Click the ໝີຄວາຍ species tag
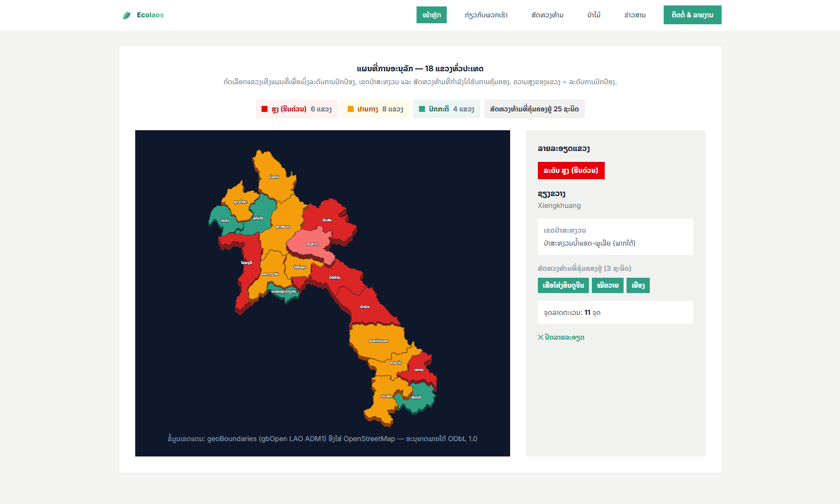The height and width of the screenshot is (504, 840). pyautogui.click(x=608, y=285)
